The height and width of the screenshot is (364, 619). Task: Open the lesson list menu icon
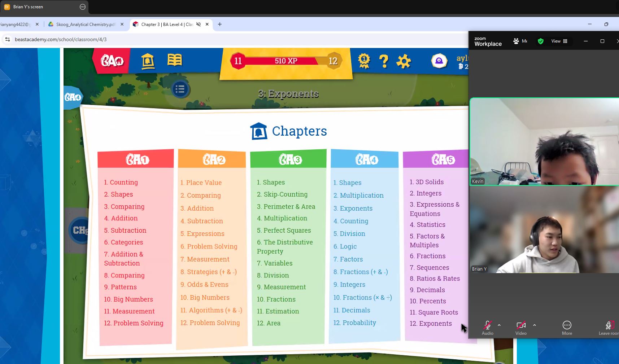(x=180, y=89)
